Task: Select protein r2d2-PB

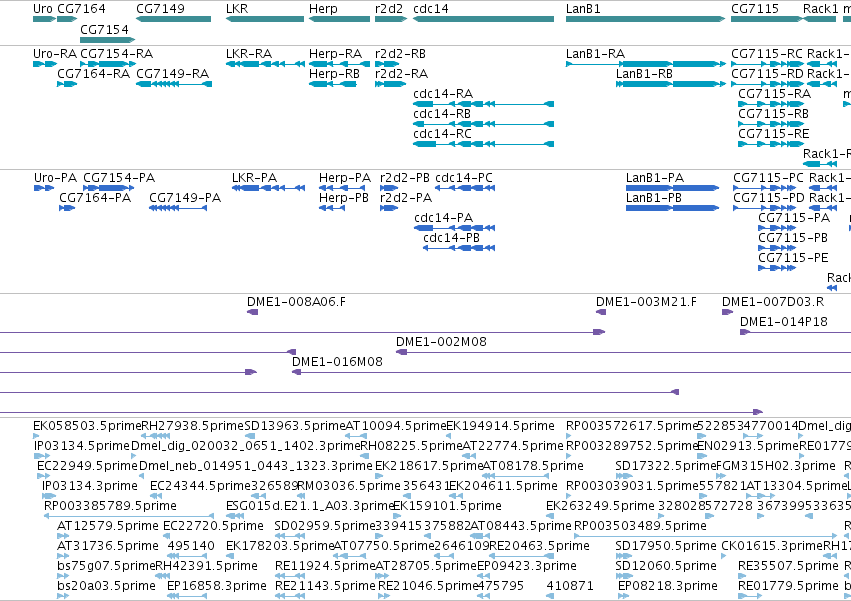Action: (x=389, y=188)
